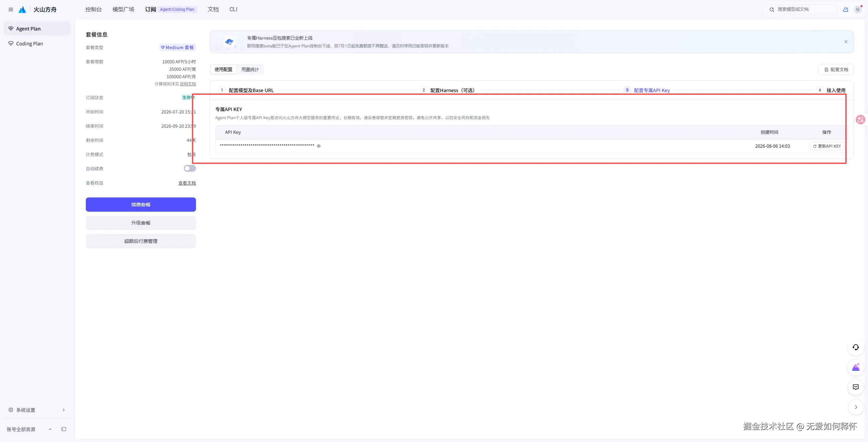The image size is (868, 442).
Task: Click the 创建时间 column header
Action: pyautogui.click(x=769, y=132)
